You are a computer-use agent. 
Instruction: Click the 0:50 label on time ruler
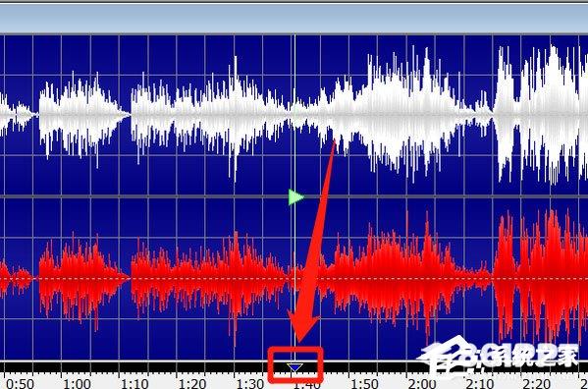pos(21,384)
